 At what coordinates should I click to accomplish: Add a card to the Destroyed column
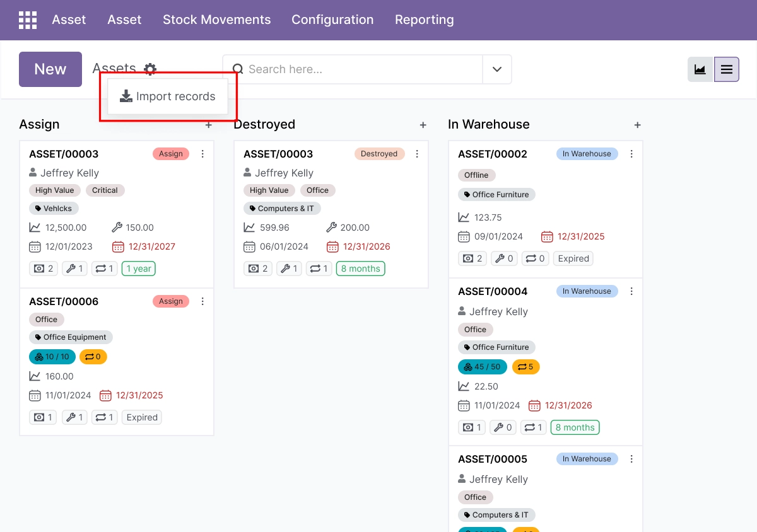[x=423, y=125]
